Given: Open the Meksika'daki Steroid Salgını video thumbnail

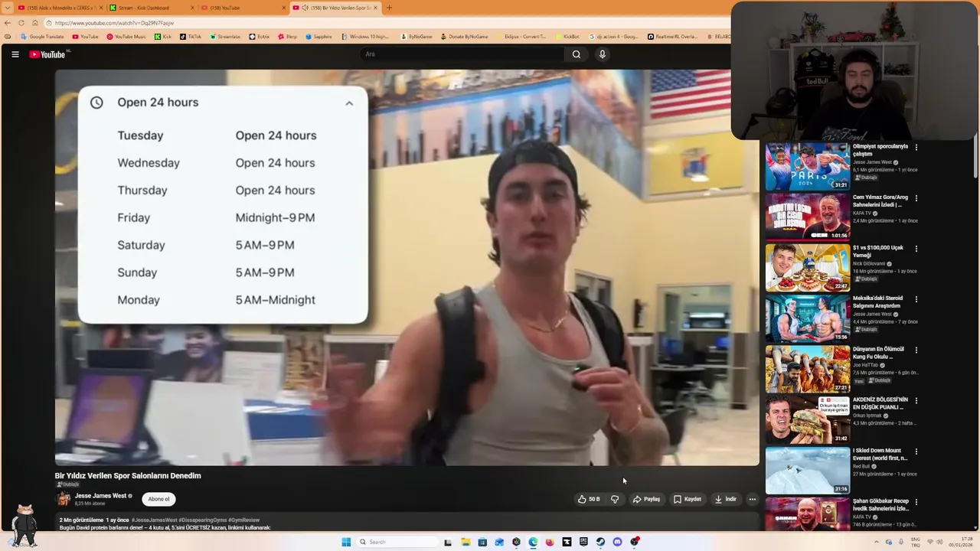Looking at the screenshot, I should [807, 318].
